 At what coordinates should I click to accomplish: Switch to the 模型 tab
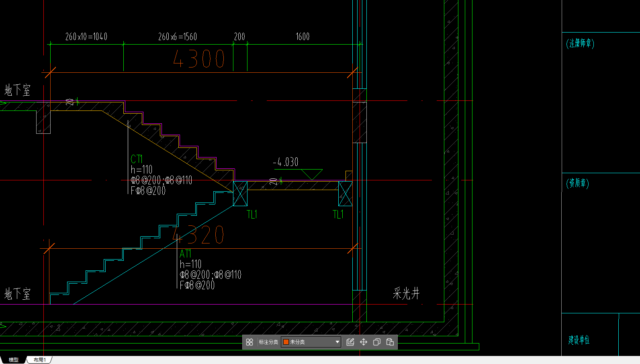(x=14, y=360)
